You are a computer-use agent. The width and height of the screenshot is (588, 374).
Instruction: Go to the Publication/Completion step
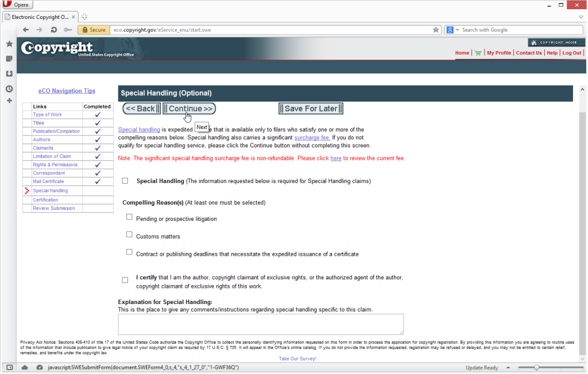pos(56,131)
